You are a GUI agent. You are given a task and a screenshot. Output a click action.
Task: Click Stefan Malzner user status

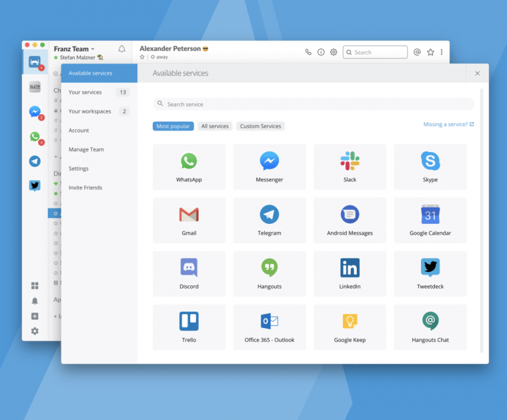point(79,57)
